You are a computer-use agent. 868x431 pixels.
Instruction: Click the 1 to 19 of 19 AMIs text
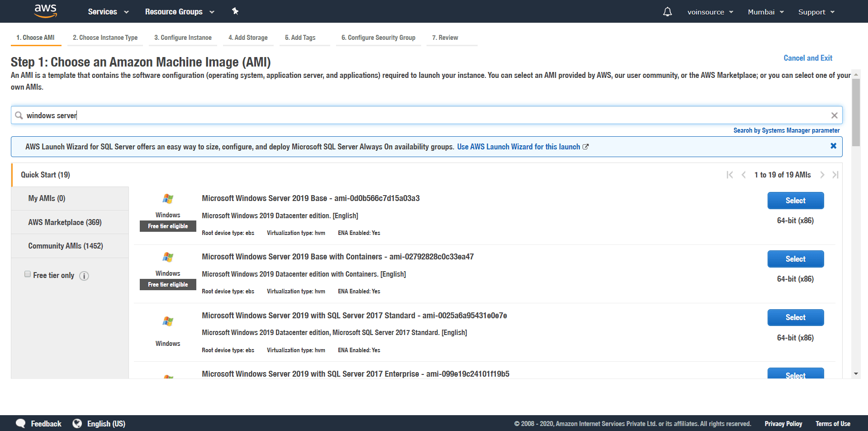pos(783,175)
